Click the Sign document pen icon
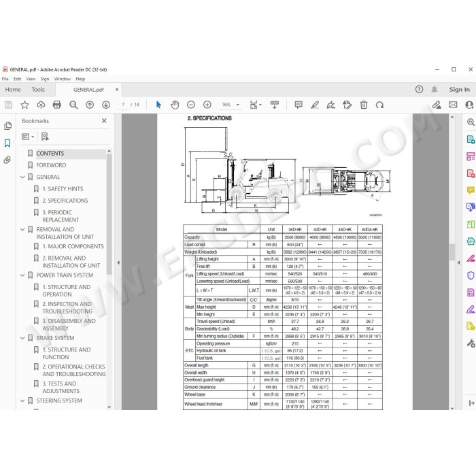This screenshot has height=476, width=476. point(331,105)
